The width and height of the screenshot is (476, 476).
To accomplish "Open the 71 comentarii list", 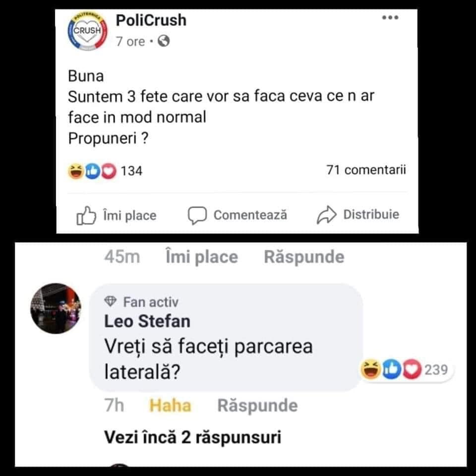I will click(x=366, y=171).
